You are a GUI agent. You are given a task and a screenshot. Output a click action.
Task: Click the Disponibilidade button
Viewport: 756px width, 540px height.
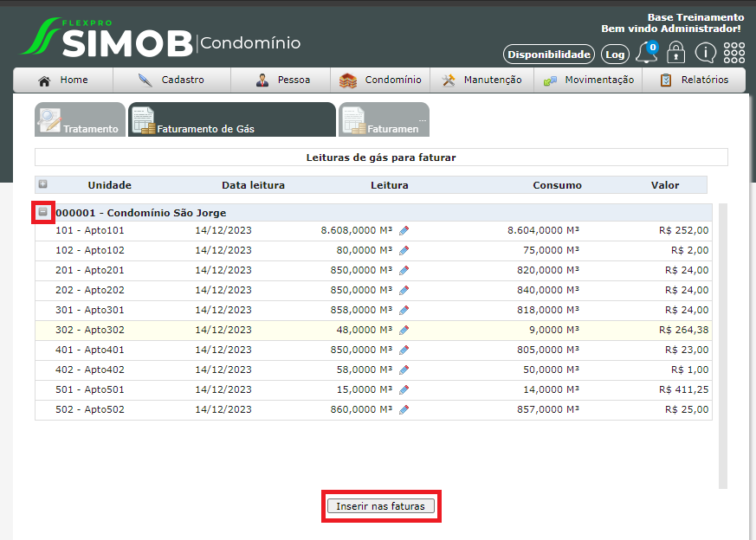point(549,55)
